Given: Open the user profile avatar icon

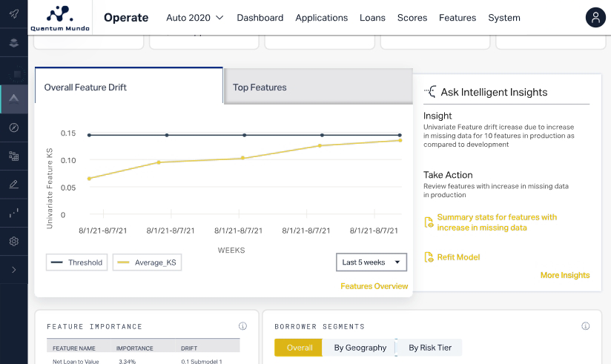Looking at the screenshot, I should 595,18.
